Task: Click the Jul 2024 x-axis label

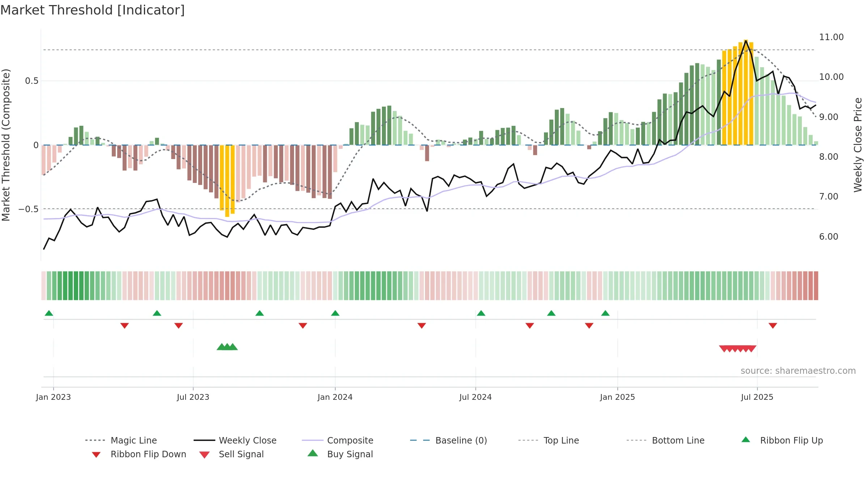Action: click(476, 397)
